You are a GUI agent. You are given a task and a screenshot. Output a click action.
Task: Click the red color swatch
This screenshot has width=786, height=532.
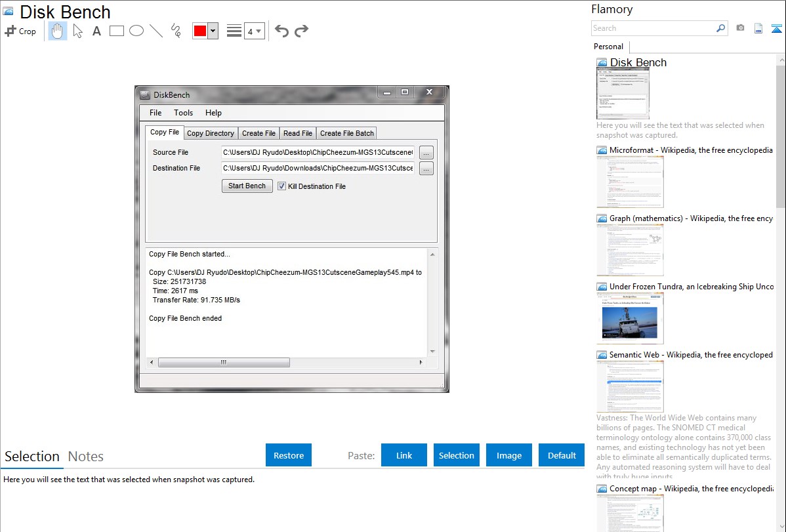[x=200, y=31]
